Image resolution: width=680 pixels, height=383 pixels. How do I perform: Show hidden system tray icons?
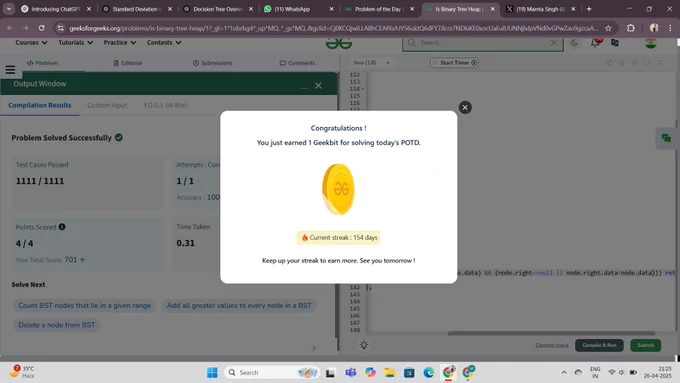(564, 372)
